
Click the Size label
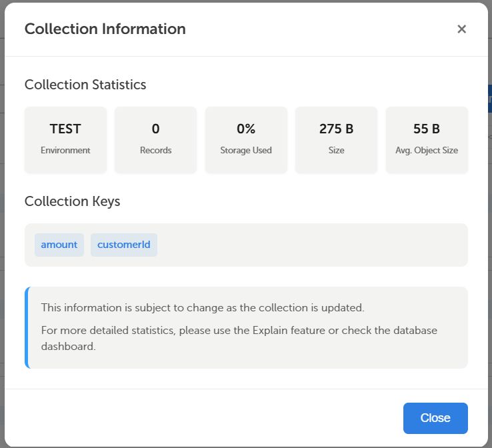coord(336,150)
